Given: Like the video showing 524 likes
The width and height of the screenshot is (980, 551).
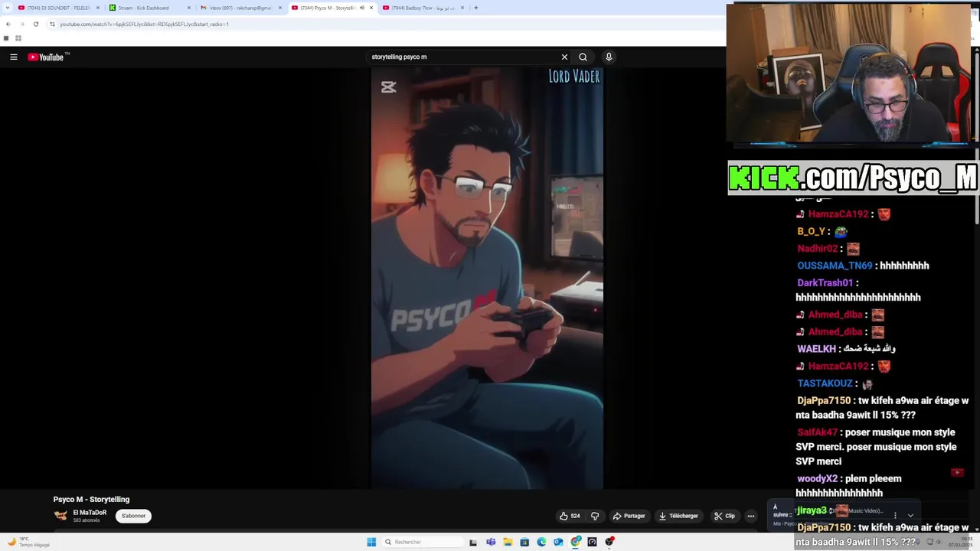Looking at the screenshot, I should click(570, 516).
